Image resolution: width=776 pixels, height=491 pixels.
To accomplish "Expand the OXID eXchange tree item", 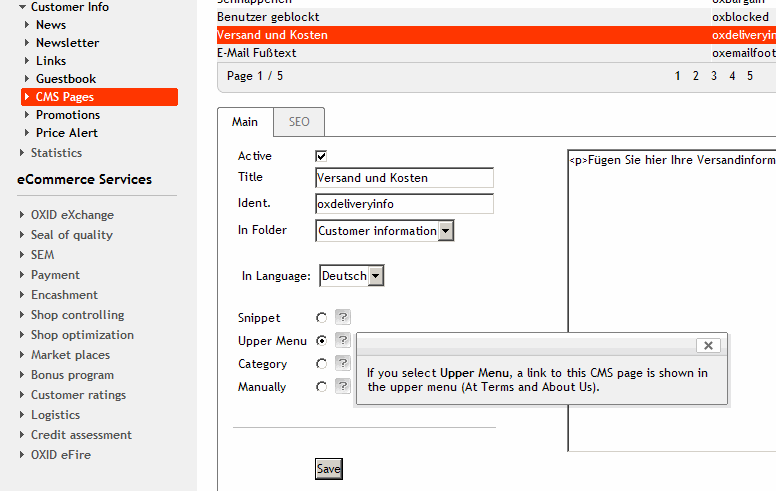I will click(x=72, y=215).
